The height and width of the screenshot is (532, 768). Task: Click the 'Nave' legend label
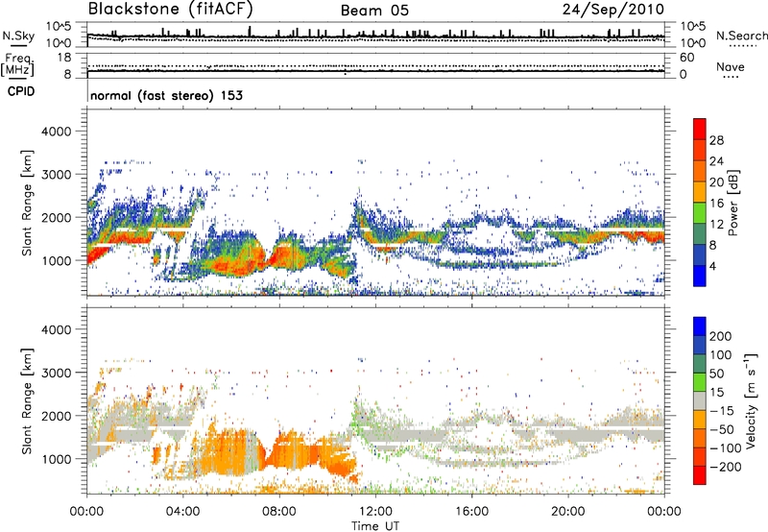[x=731, y=67]
